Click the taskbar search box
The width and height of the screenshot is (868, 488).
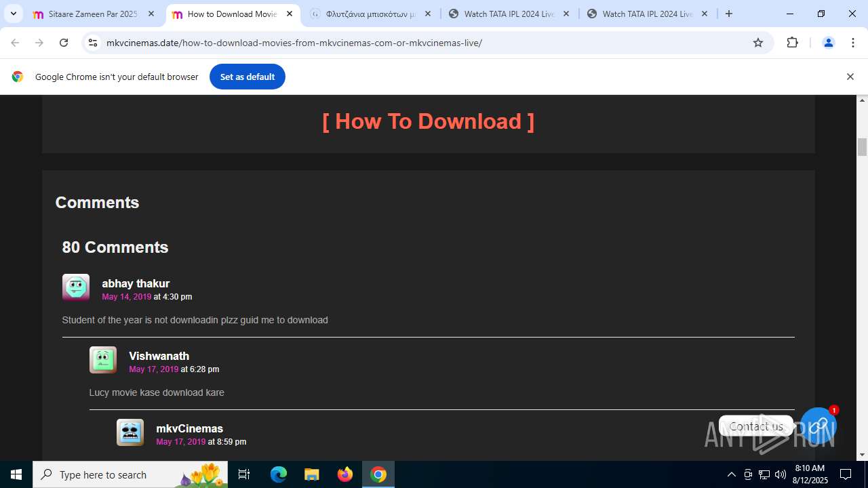(130, 474)
